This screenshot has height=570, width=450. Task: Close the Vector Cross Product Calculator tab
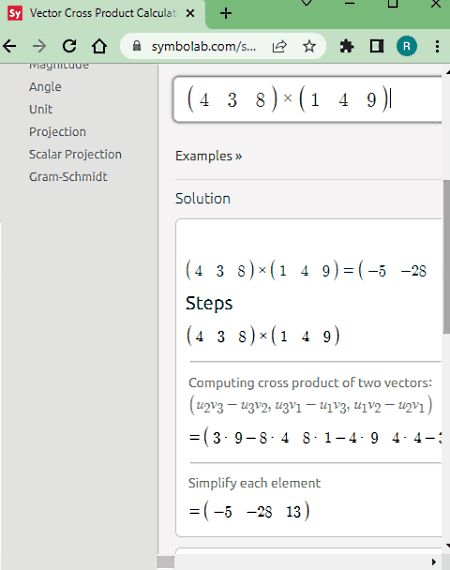click(190, 13)
